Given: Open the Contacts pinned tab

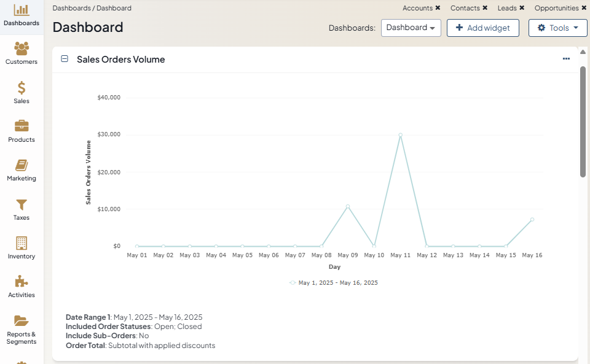Looking at the screenshot, I should [465, 8].
